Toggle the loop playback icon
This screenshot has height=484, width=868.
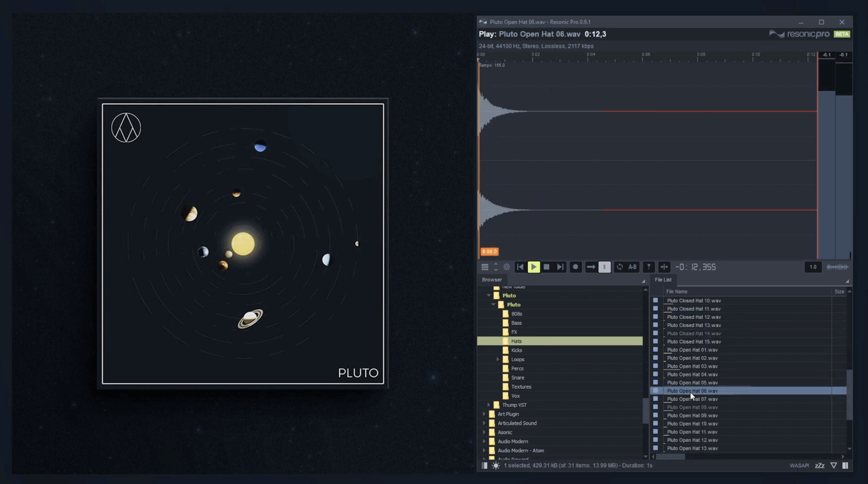coord(619,267)
